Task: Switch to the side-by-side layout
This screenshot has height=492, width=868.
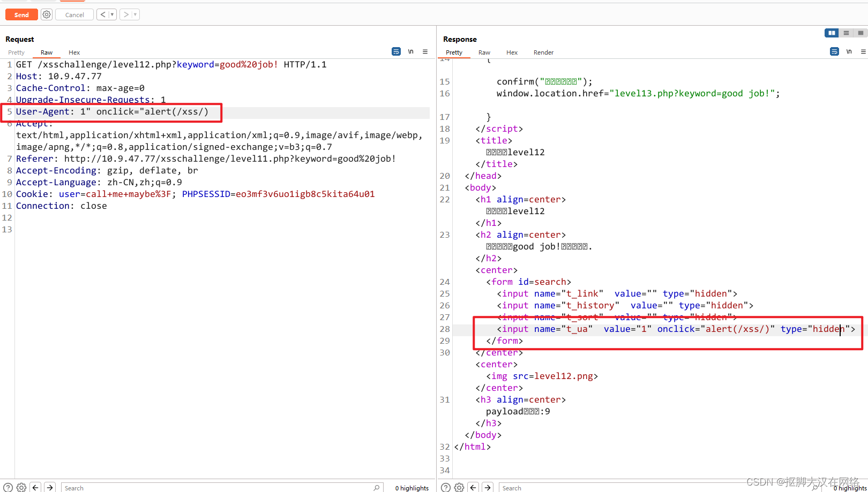Action: click(832, 33)
